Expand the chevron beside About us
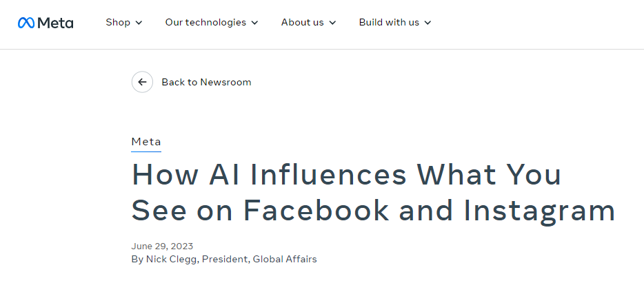The height and width of the screenshot is (294, 644). (x=332, y=23)
